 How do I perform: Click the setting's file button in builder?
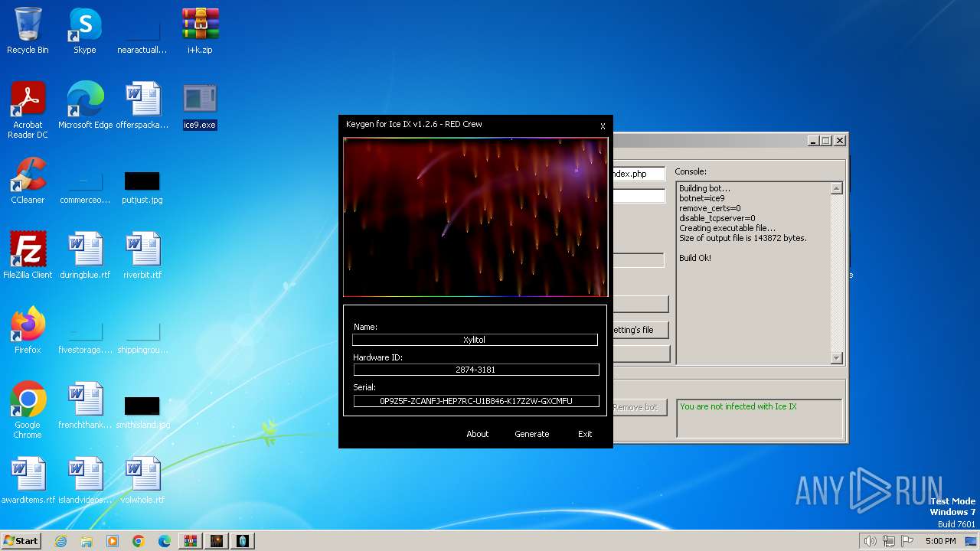640,330
